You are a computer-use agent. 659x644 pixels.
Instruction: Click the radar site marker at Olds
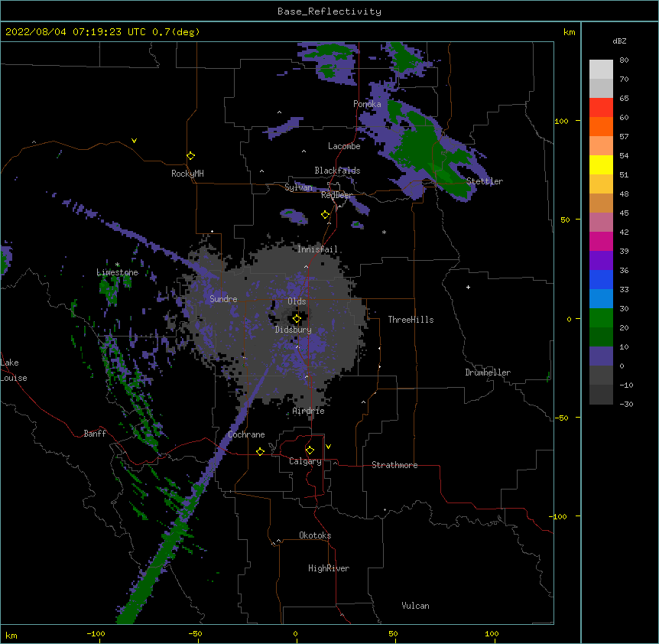[x=297, y=319]
